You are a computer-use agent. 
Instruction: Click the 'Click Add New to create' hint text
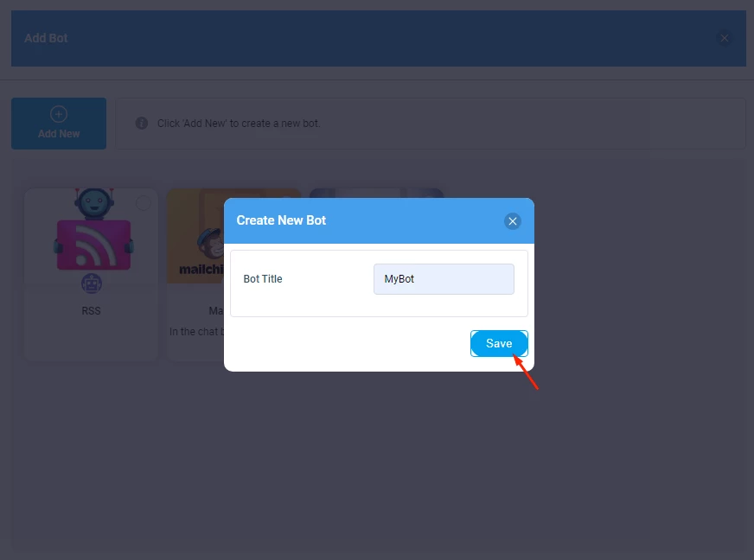(x=239, y=123)
